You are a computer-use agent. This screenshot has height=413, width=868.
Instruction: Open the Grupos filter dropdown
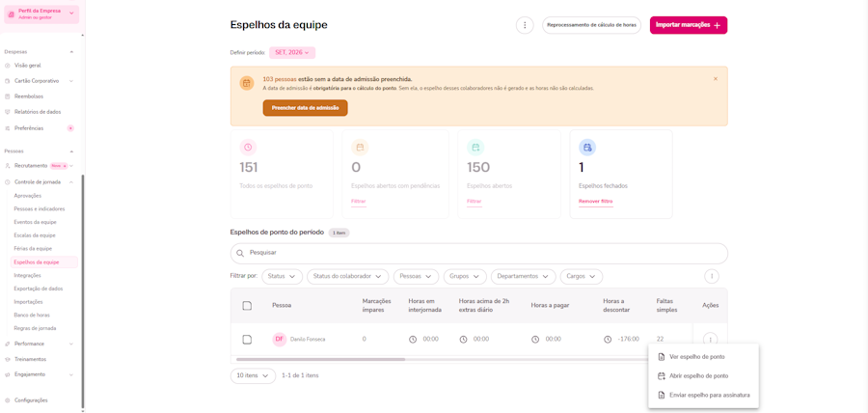pyautogui.click(x=465, y=276)
